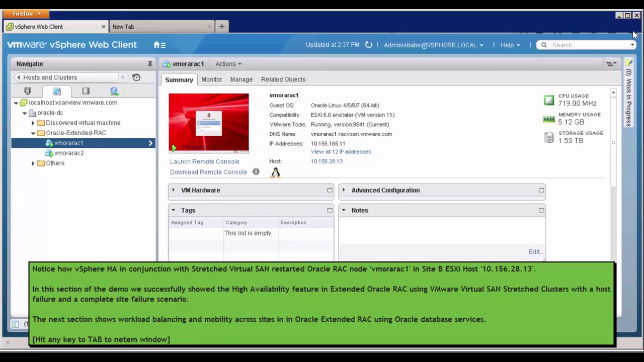This screenshot has height=362, width=644.
Task: Collapse the localhost.vsanview.vmware.com tree node
Action: (x=16, y=103)
